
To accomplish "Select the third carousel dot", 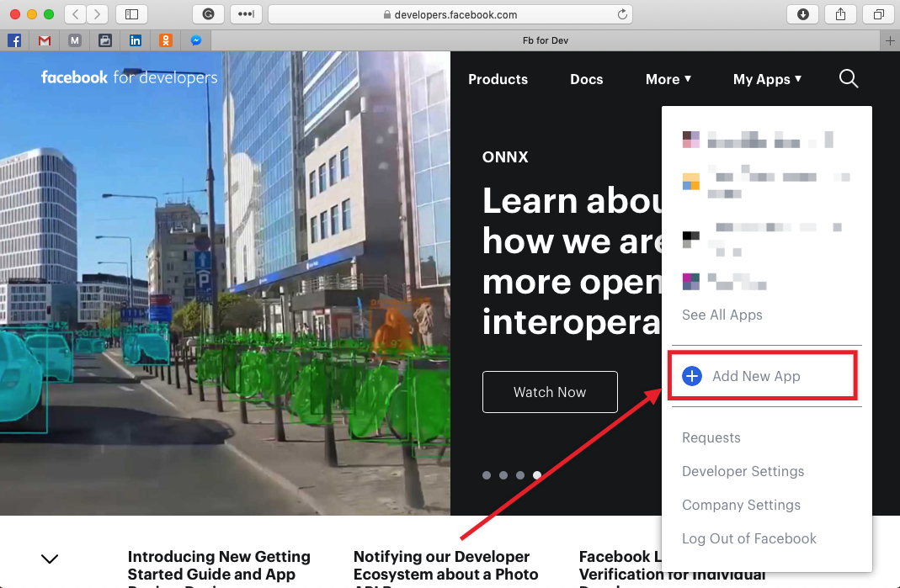I will point(520,475).
